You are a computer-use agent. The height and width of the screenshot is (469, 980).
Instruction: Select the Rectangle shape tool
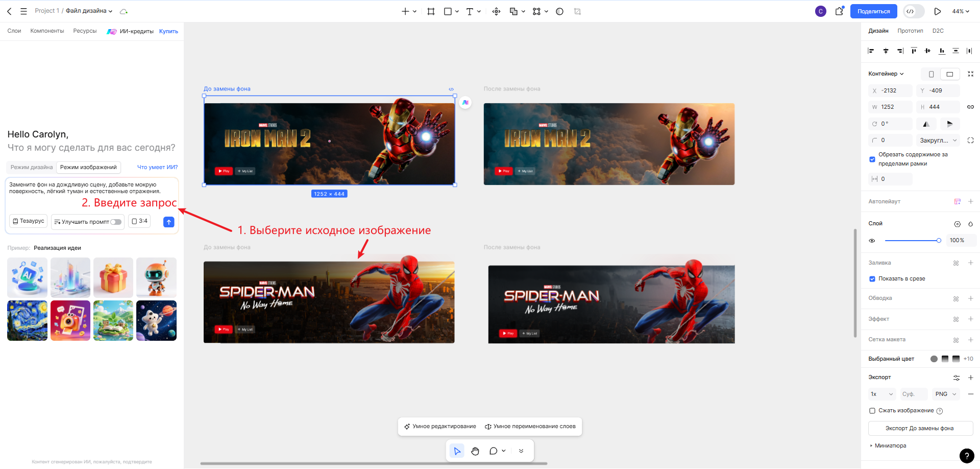click(448, 11)
